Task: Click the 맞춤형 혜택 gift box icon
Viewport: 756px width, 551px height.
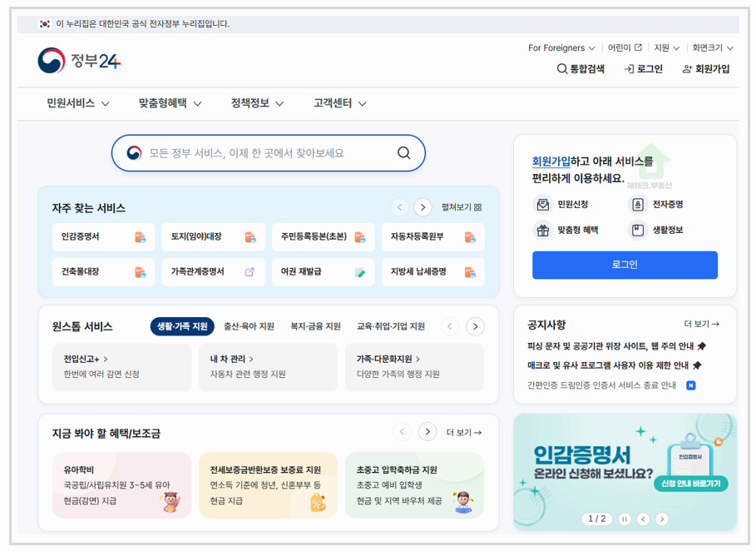Action: coord(543,231)
